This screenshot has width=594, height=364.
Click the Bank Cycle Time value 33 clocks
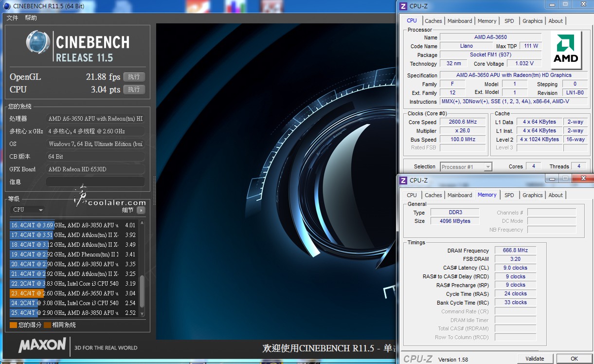(x=515, y=303)
